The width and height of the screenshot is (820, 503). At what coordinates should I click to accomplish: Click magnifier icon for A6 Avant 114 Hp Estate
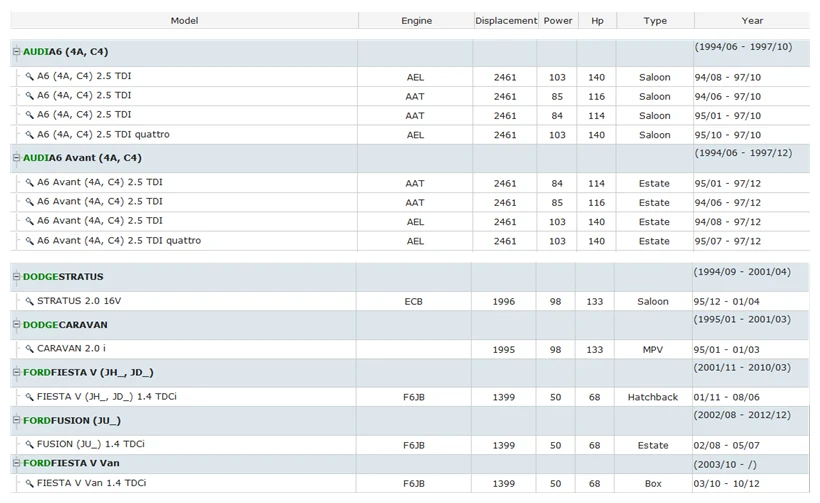[29, 182]
